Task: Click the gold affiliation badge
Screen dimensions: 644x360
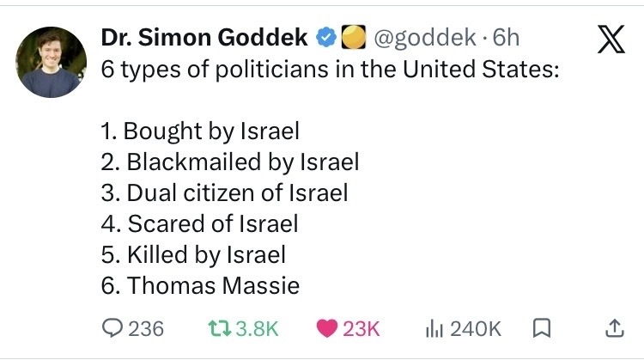Action: pyautogui.click(x=352, y=38)
